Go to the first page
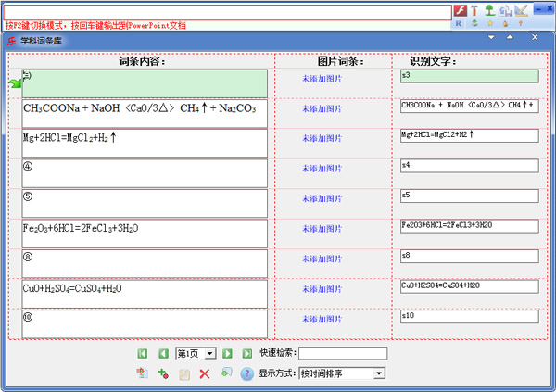The width and height of the screenshot is (556, 392). (x=143, y=353)
